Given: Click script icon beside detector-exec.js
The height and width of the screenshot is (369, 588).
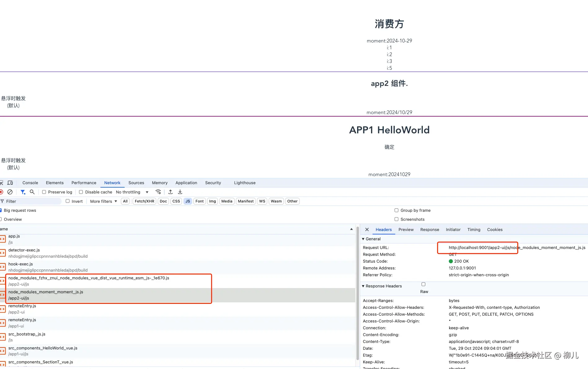Looking at the screenshot, I should [x=2, y=253].
